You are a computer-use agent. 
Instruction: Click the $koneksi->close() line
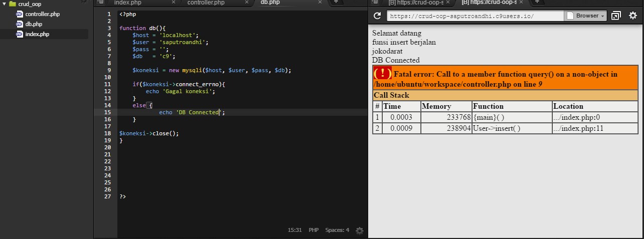click(x=149, y=133)
